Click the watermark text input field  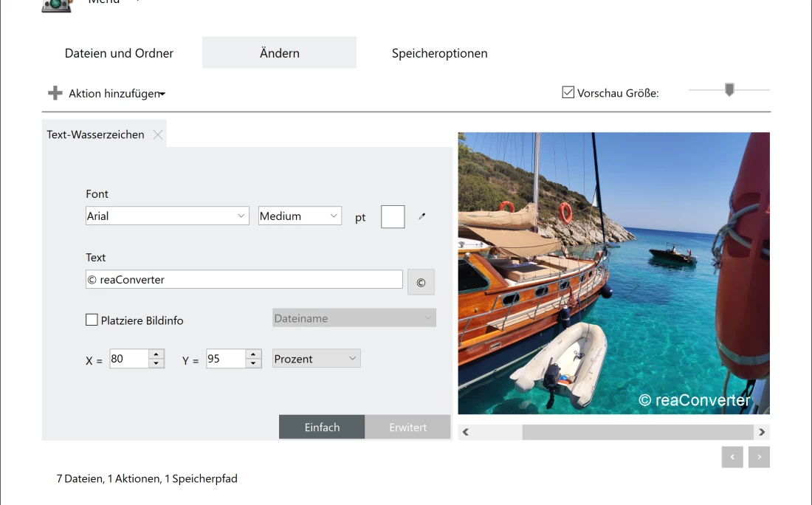click(x=244, y=279)
